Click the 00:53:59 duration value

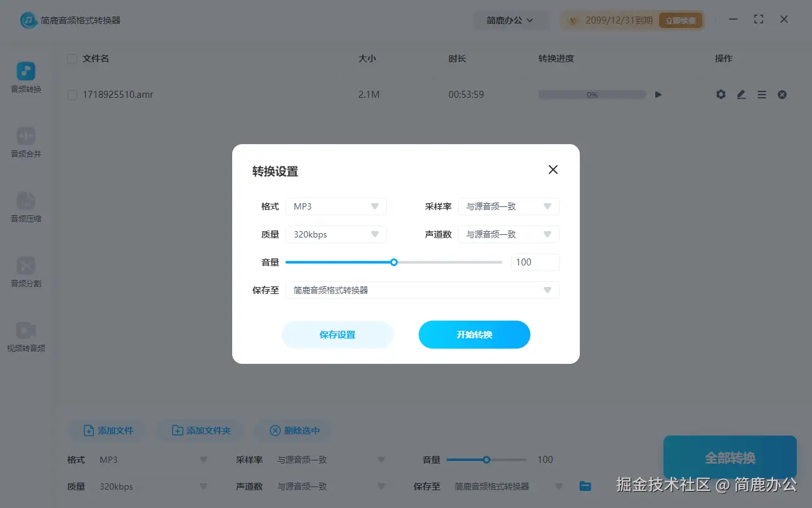pyautogui.click(x=466, y=95)
